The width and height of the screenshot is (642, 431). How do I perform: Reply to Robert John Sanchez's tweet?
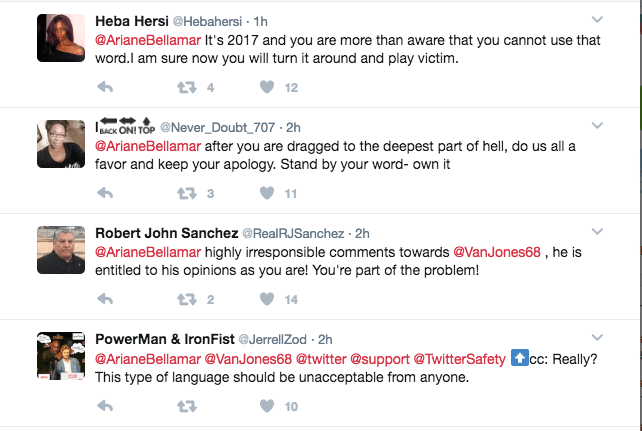coord(105,299)
